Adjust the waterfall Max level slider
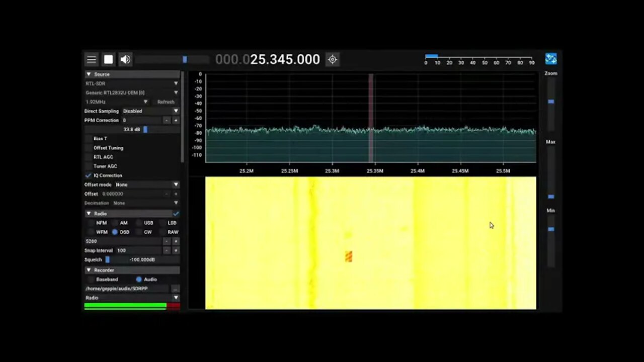 coord(551,173)
